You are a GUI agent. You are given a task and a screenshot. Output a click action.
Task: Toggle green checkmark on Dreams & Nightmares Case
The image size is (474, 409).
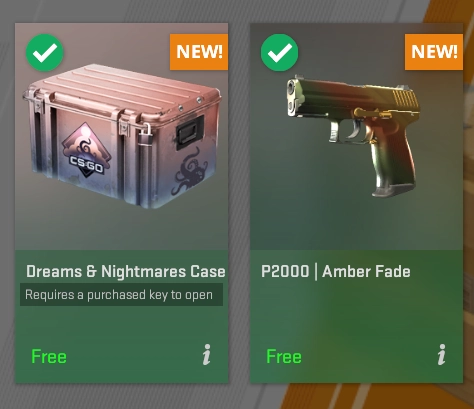tap(45, 52)
